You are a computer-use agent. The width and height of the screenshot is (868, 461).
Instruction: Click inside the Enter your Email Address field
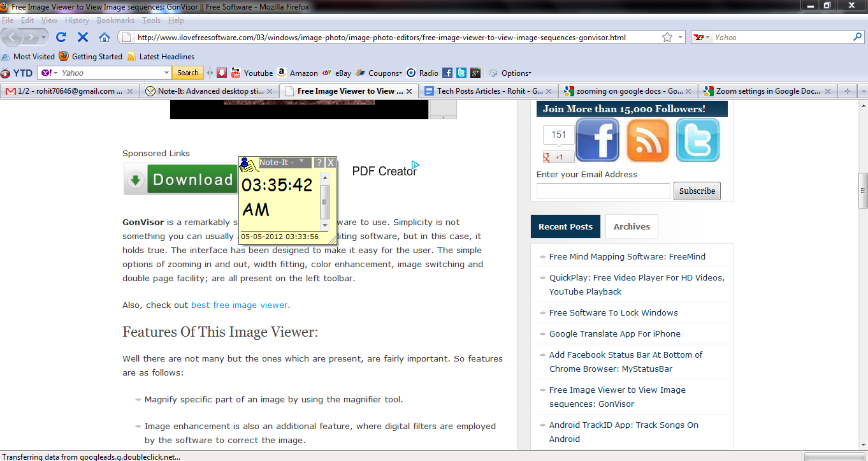tap(604, 191)
